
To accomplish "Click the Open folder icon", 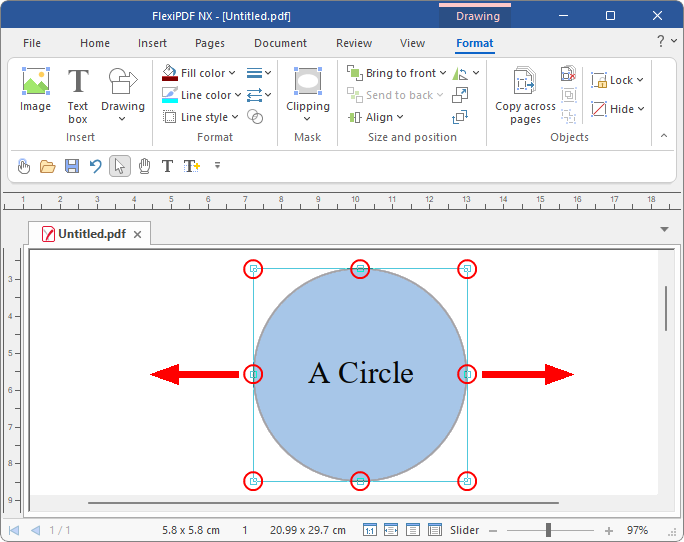I will pyautogui.click(x=47, y=166).
